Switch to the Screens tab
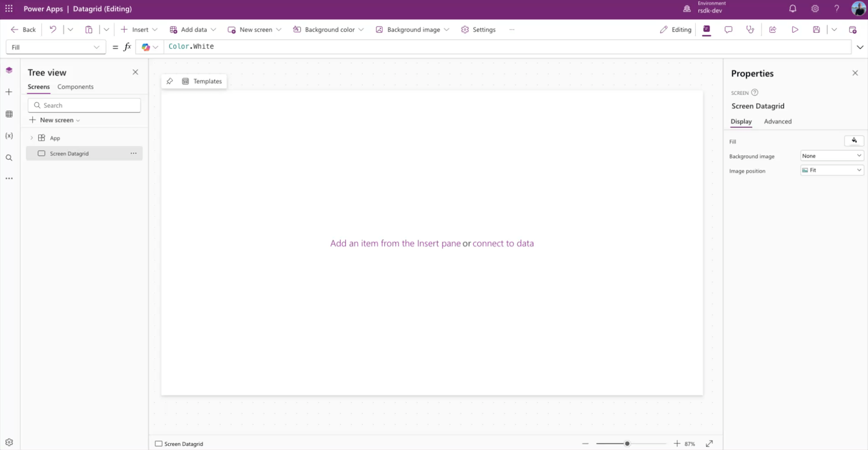868x450 pixels. pyautogui.click(x=39, y=87)
